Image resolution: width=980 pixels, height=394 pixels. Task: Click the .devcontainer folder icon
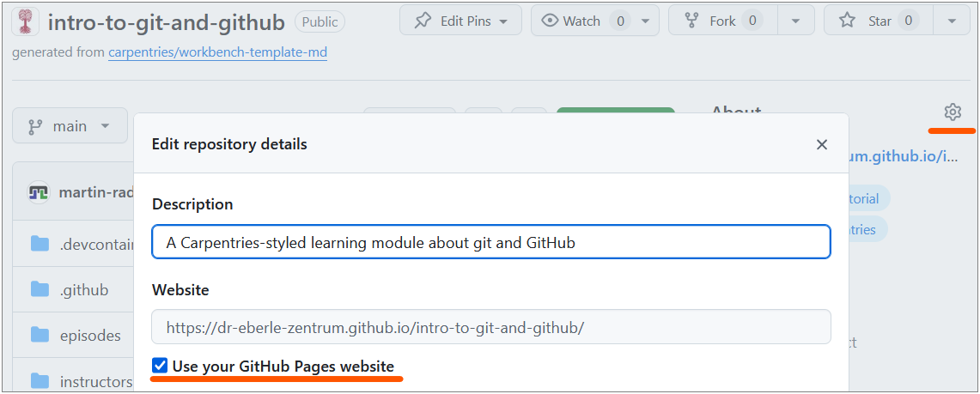pos(40,244)
